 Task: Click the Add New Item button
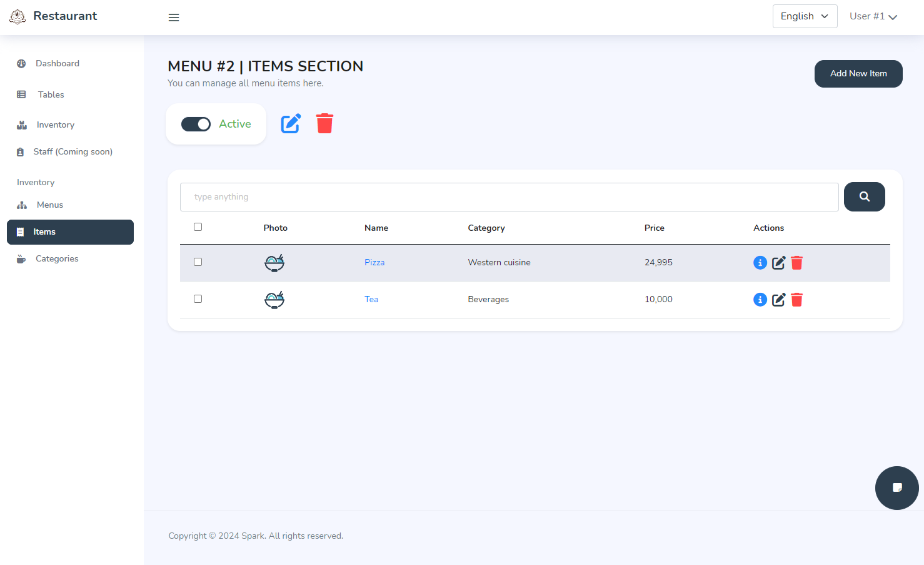pyautogui.click(x=858, y=74)
